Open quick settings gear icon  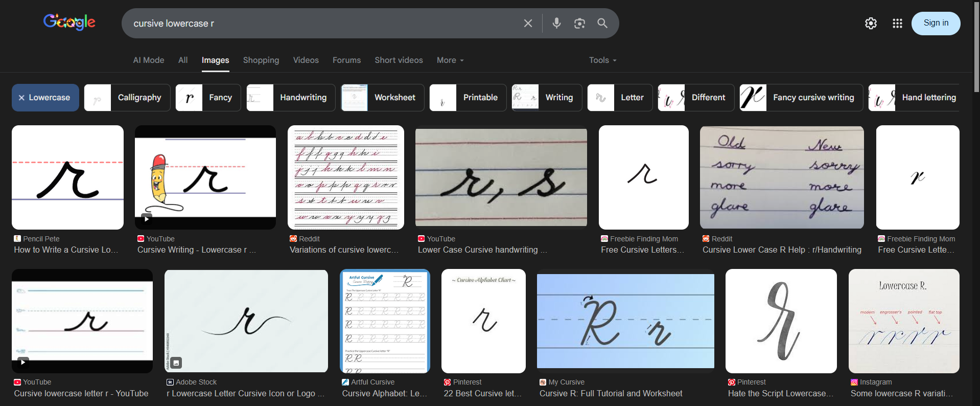(871, 24)
